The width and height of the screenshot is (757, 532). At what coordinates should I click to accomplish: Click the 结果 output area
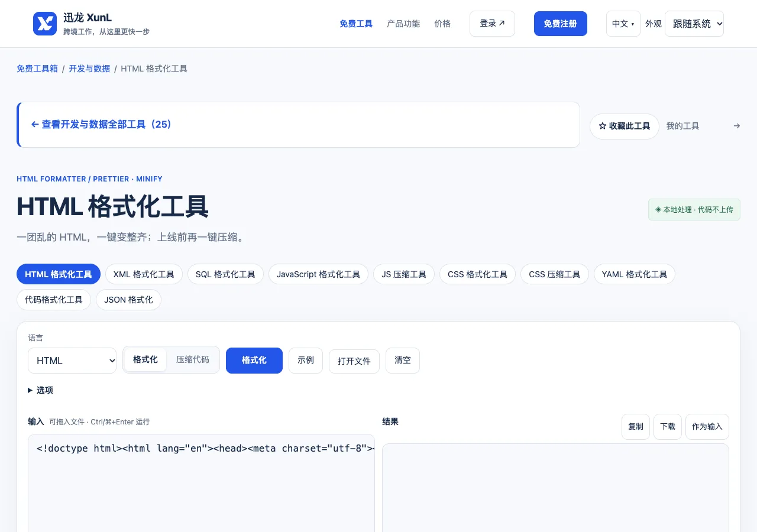(555, 488)
